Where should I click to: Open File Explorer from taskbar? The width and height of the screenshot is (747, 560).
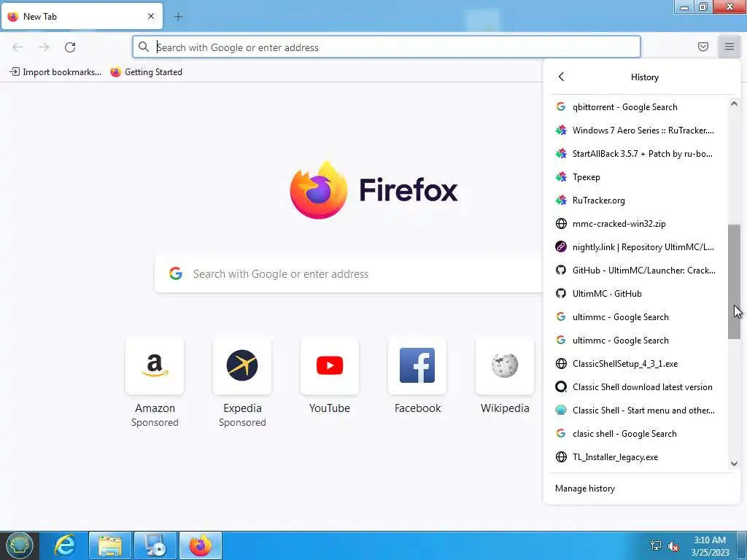[x=109, y=545]
